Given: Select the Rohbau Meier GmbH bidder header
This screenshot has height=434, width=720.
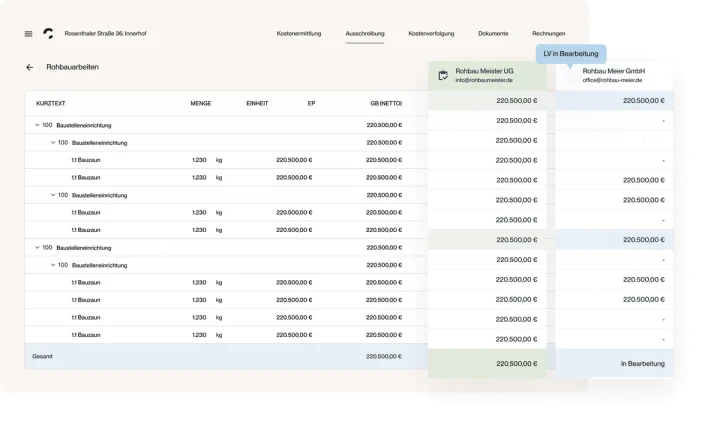Looking at the screenshot, I should click(x=614, y=75).
